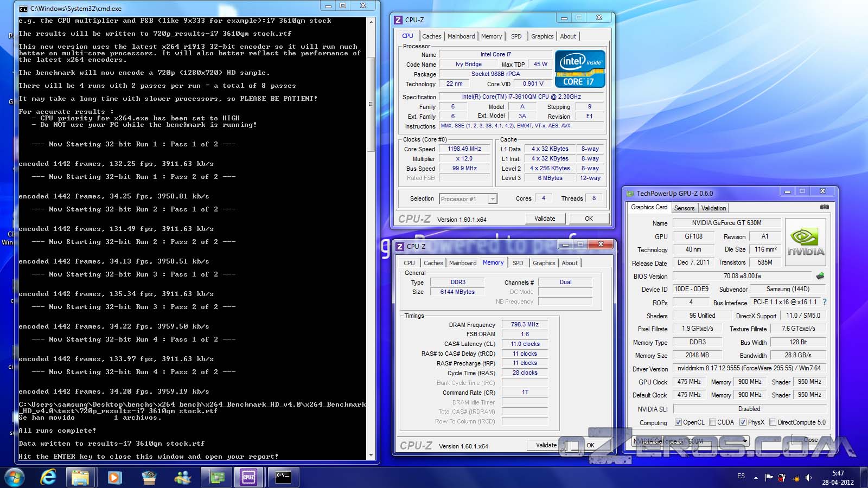Click the Bus Interface question mark icon
Image resolution: width=868 pixels, height=488 pixels.
825,302
